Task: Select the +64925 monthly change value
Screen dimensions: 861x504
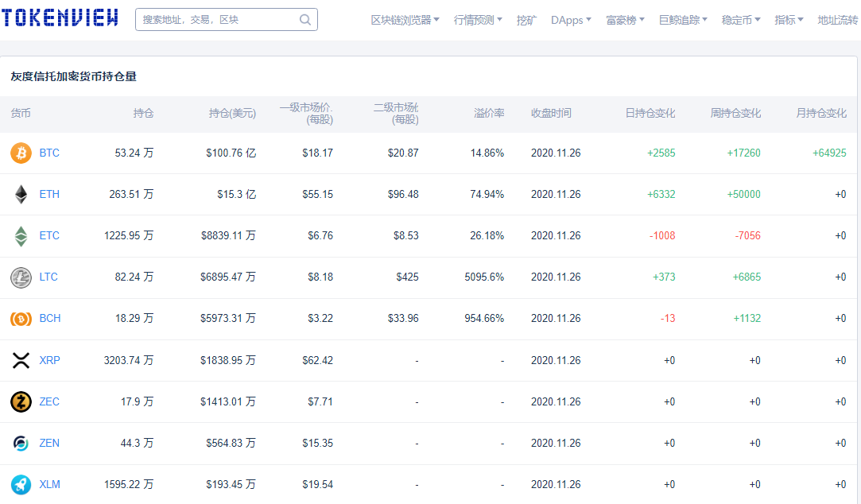Action: pos(829,153)
